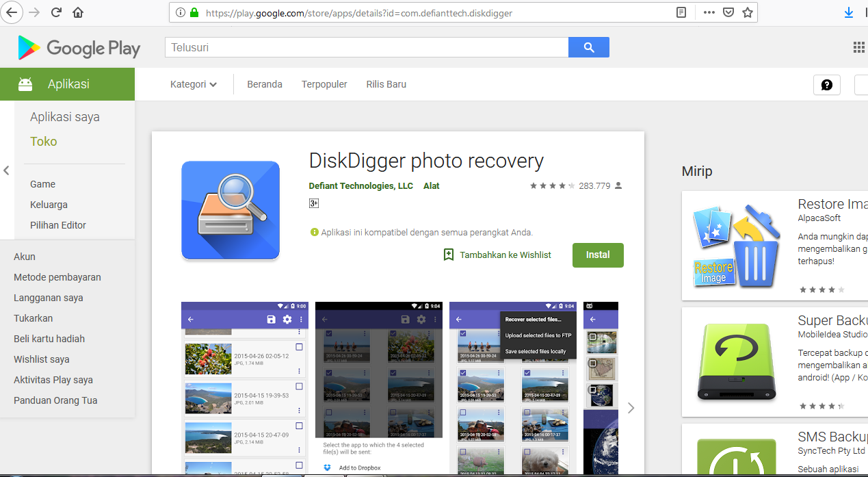The height and width of the screenshot is (477, 868).
Task: Open Aktivitas Play saya link
Action: [x=53, y=380]
